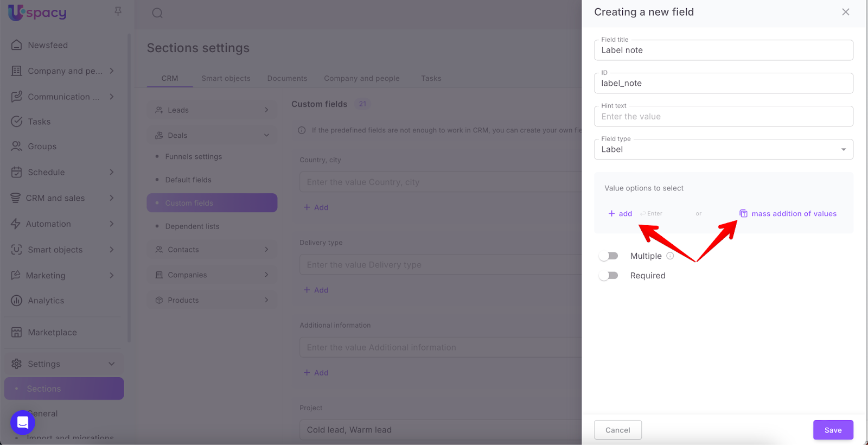The height and width of the screenshot is (445, 868).
Task: Collapse the Settings menu chevron
Action: (x=111, y=364)
